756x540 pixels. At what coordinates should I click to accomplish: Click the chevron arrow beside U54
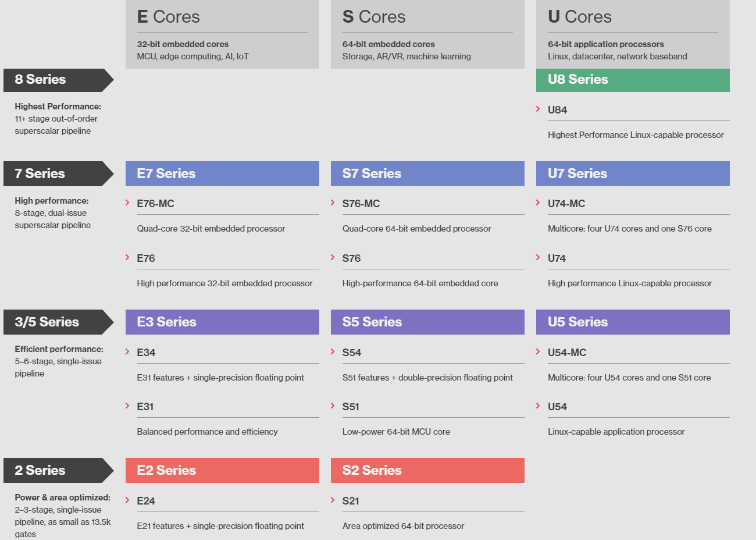pyautogui.click(x=538, y=406)
